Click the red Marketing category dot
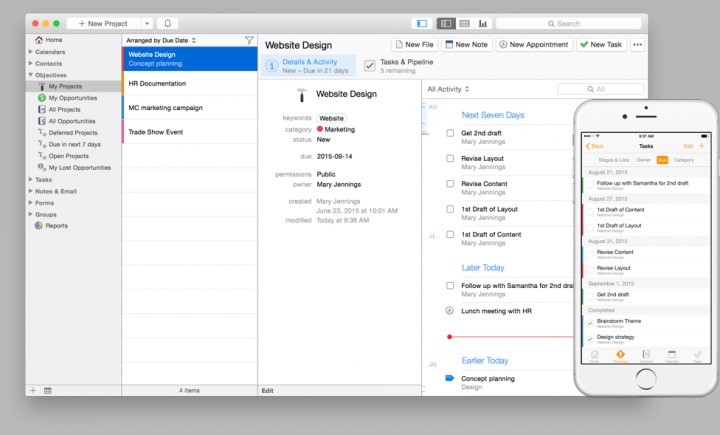Screen dimensions: 720x435 click(320, 129)
